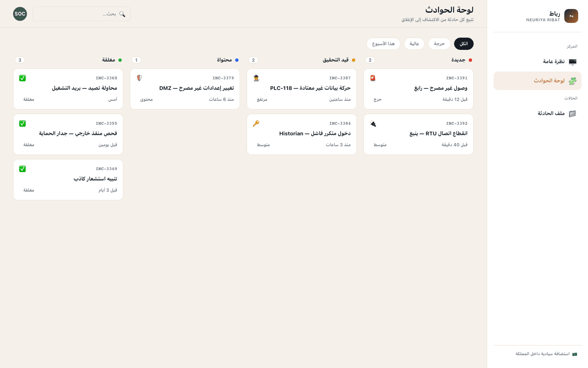Click the Saudi flag icon in footer
Image resolution: width=588 pixels, height=368 pixels.
click(x=575, y=354)
